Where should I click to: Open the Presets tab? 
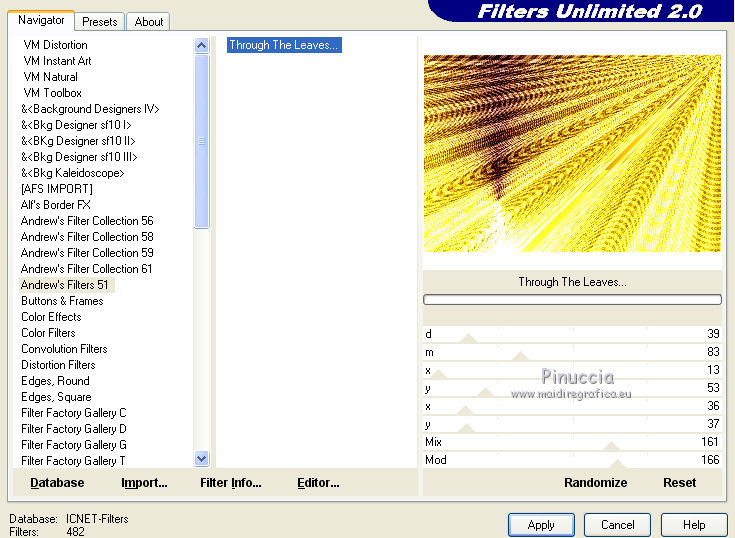point(99,22)
